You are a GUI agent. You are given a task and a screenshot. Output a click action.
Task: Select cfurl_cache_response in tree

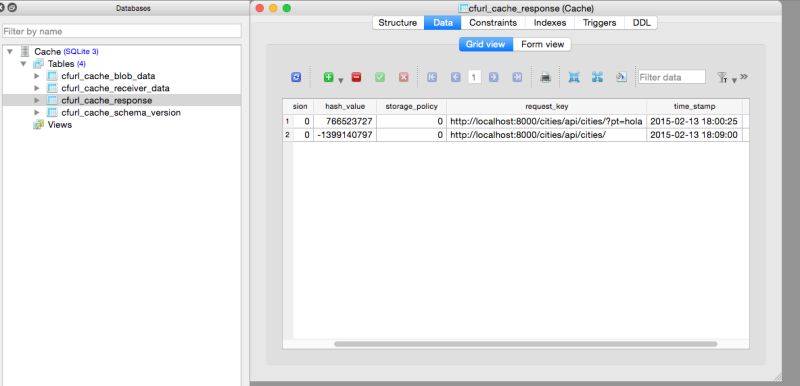(x=107, y=100)
